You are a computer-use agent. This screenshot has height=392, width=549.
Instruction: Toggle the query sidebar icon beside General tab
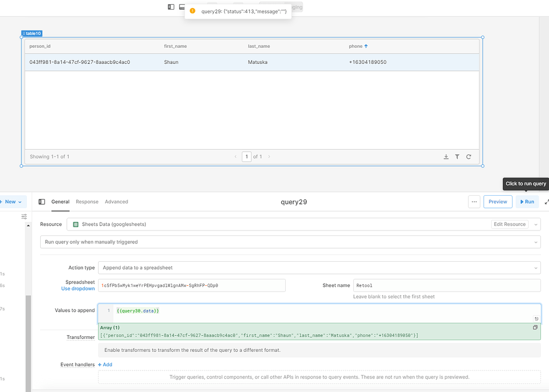coord(41,202)
